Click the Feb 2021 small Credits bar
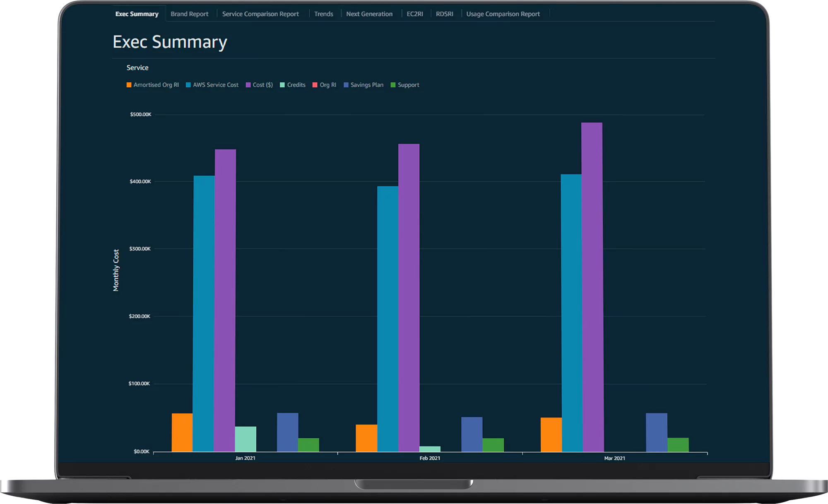 430,449
